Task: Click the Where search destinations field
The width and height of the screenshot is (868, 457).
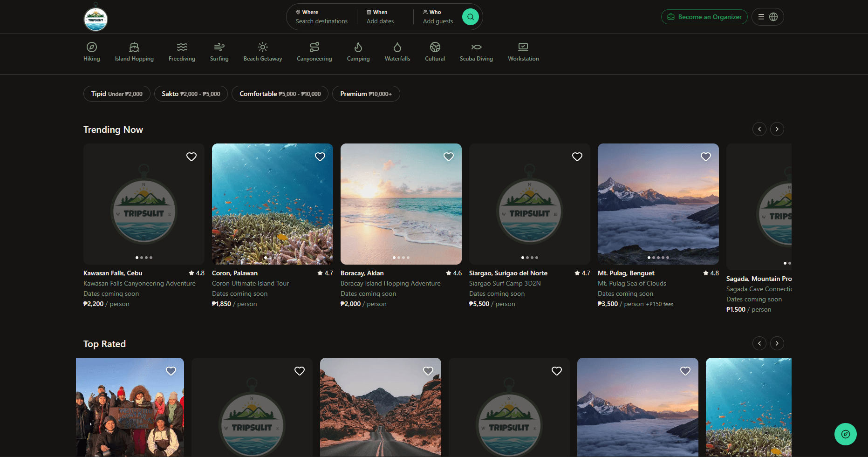Action: pyautogui.click(x=321, y=17)
